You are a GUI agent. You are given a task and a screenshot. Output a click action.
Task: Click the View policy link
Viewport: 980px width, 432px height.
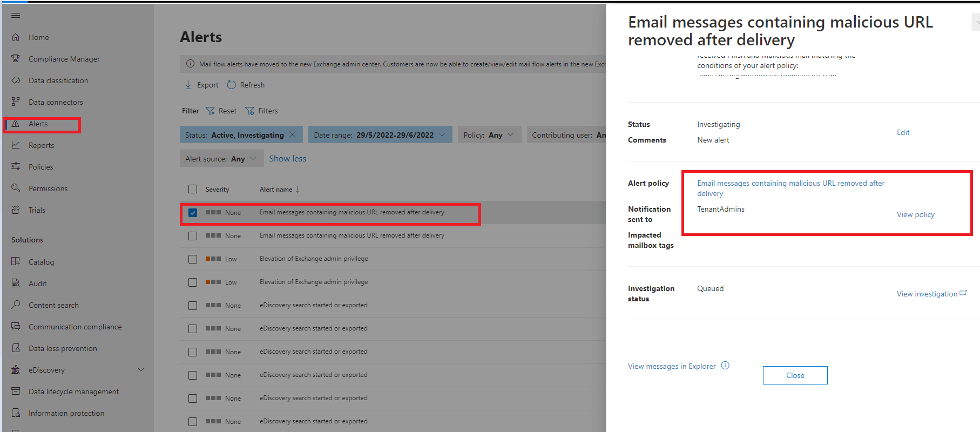click(915, 214)
